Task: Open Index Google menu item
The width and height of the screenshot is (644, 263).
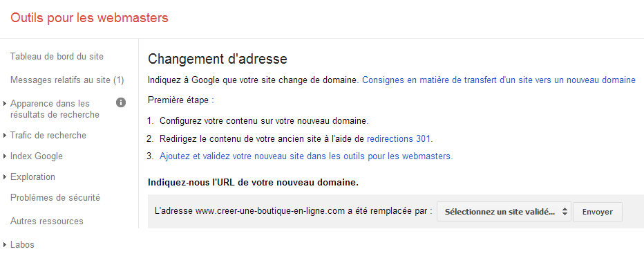Action: [x=37, y=156]
